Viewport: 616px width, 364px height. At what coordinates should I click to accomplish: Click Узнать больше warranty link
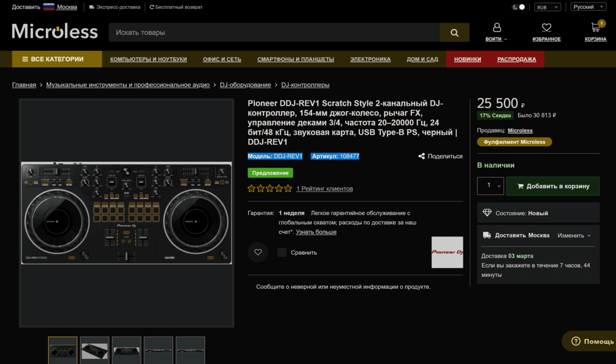(316, 232)
